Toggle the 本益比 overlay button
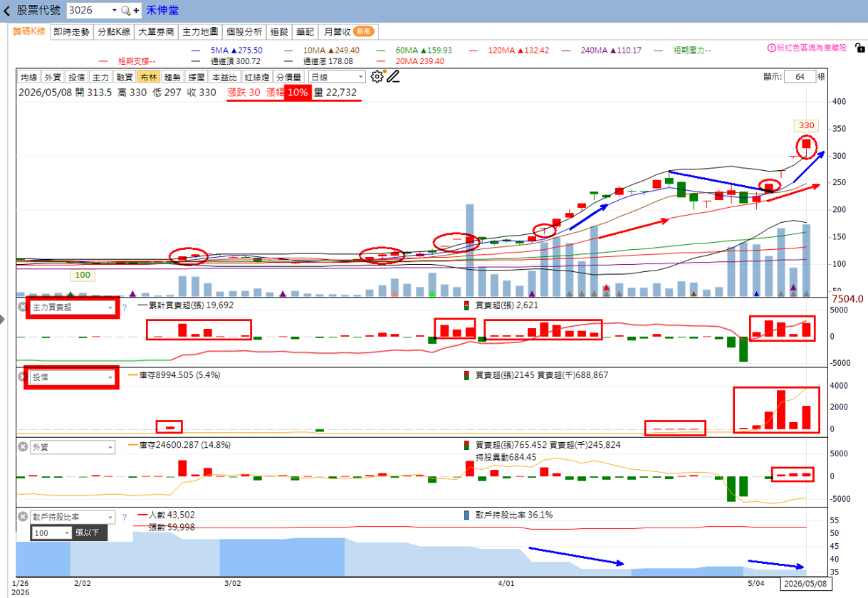Image resolution: width=868 pixels, height=598 pixels. [x=224, y=77]
